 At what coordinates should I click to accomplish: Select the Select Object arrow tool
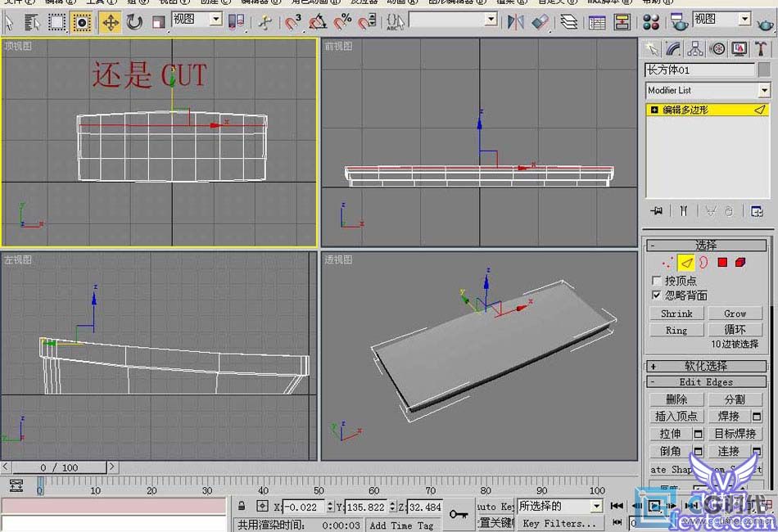point(8,22)
